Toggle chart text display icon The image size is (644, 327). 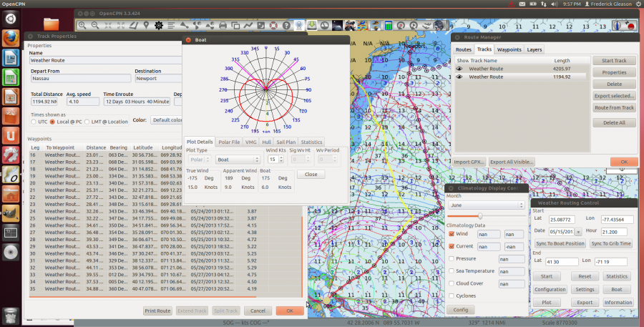(172, 26)
